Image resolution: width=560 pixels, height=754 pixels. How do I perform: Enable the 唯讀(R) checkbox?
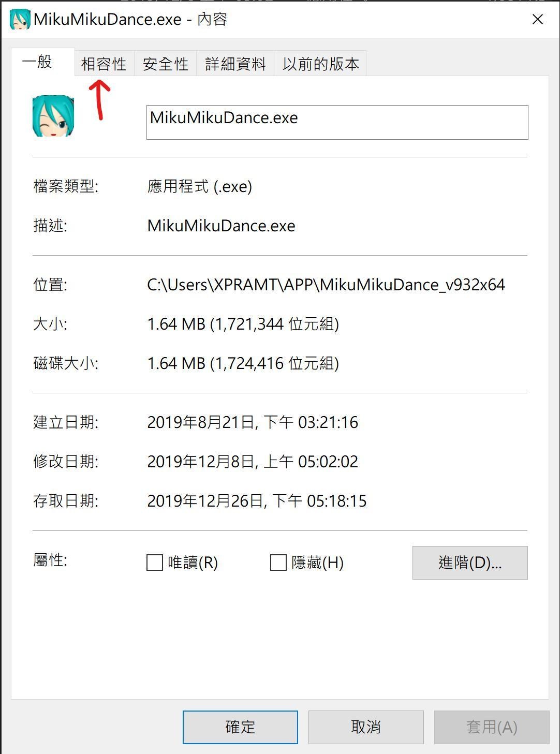154,563
